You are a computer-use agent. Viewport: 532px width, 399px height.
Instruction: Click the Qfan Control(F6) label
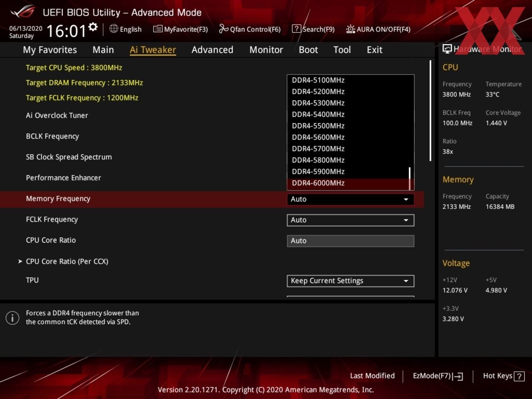tap(255, 29)
